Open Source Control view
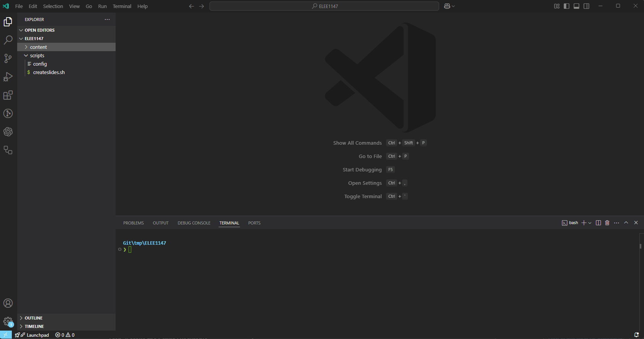644x339 pixels. 8,58
